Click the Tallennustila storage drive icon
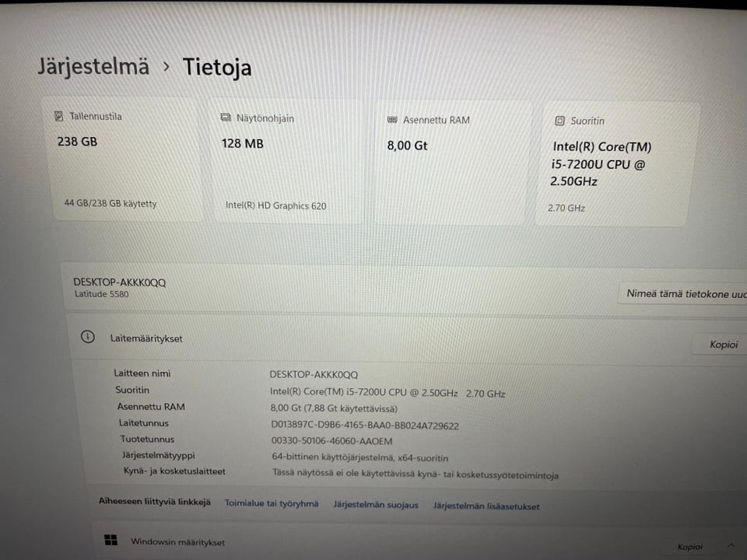The width and height of the screenshot is (747, 560). pos(59,117)
